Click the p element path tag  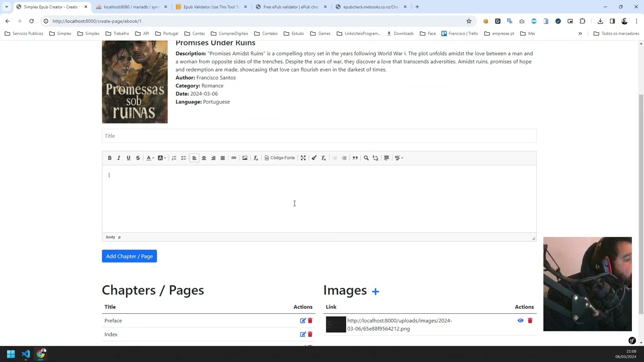tap(119, 237)
